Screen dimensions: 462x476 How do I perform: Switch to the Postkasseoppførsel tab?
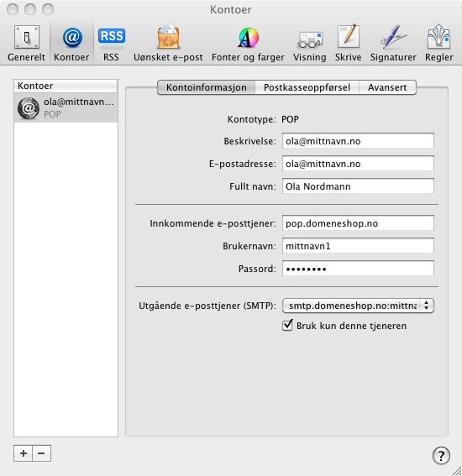tap(307, 87)
